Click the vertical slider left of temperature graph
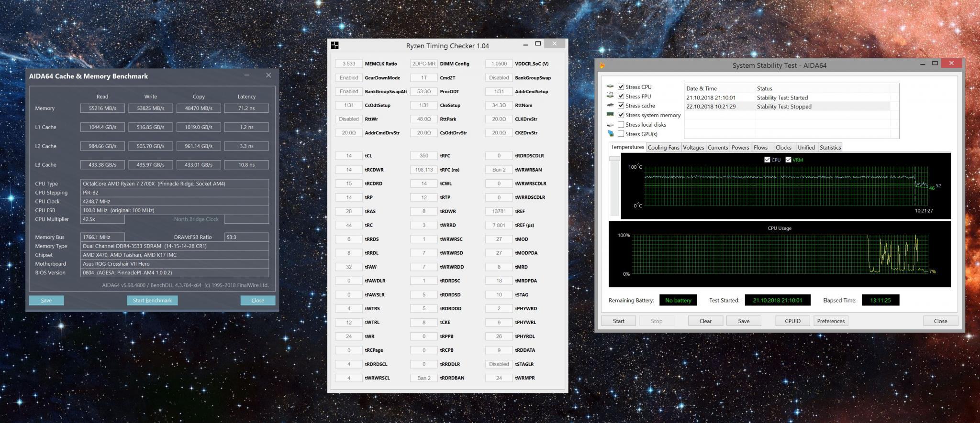 (614, 186)
